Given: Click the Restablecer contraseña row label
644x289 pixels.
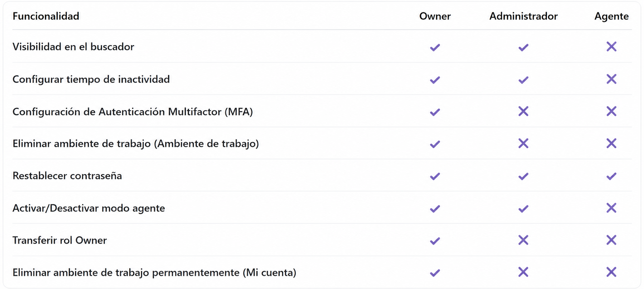Looking at the screenshot, I should (67, 176).
